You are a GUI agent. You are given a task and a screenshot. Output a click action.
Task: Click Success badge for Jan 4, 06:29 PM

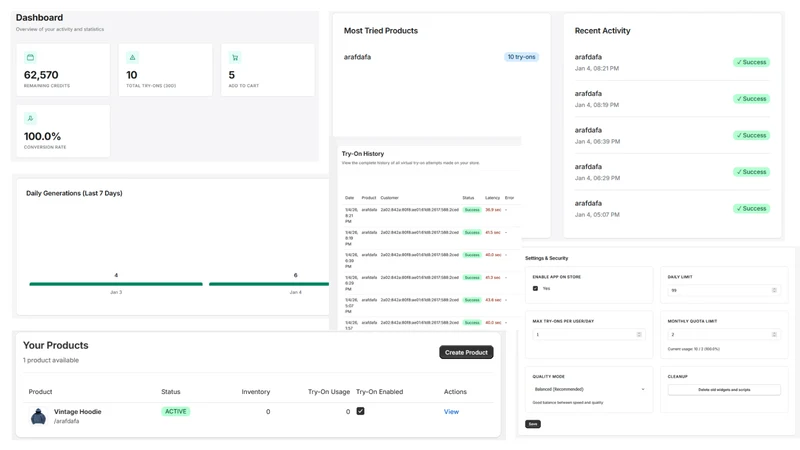(x=751, y=172)
